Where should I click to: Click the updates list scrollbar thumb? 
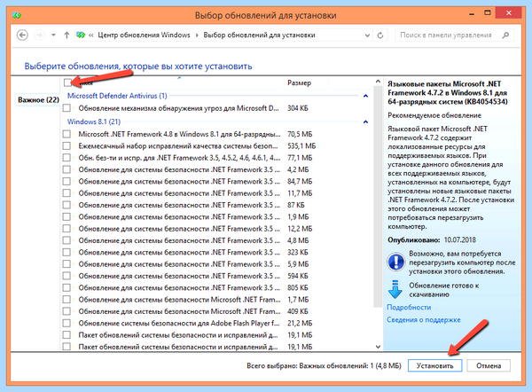click(378, 197)
